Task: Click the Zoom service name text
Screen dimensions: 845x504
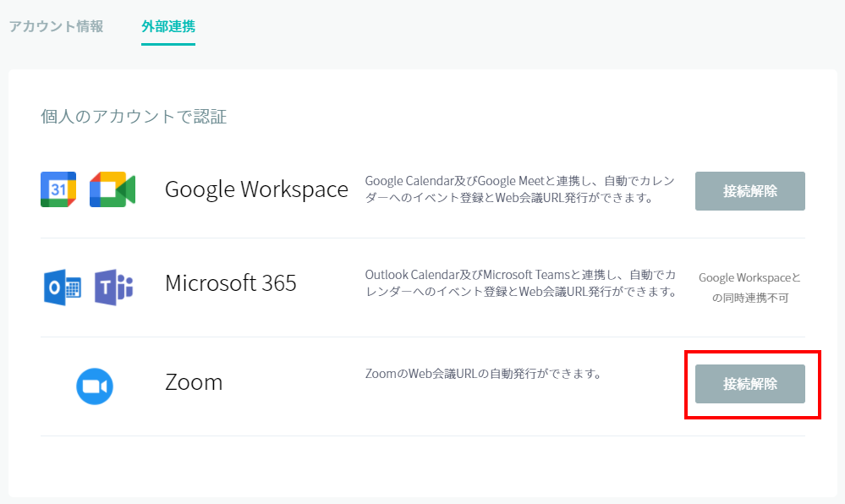Action: click(x=194, y=382)
